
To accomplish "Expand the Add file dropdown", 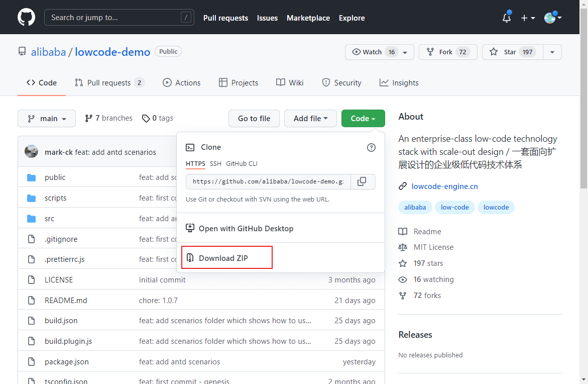I will point(310,118).
